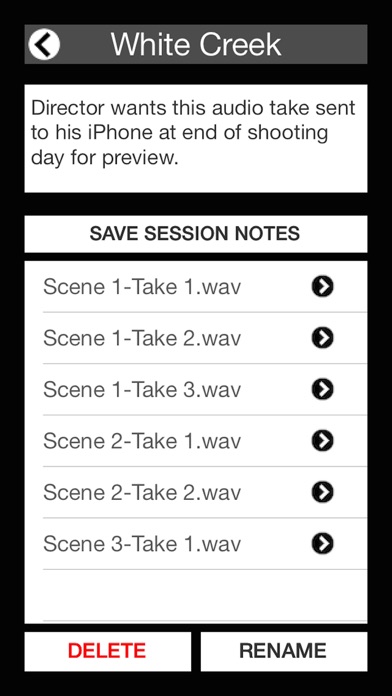
Task: Open chevron for Scene 1-Take 1.wav
Action: coord(322,287)
